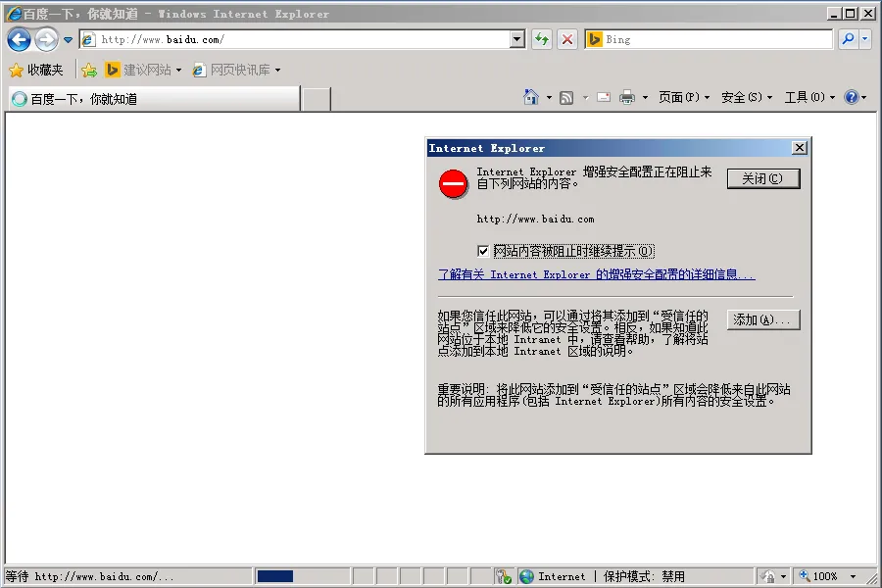Expand the zoom level dropdown arrow

tap(854, 576)
